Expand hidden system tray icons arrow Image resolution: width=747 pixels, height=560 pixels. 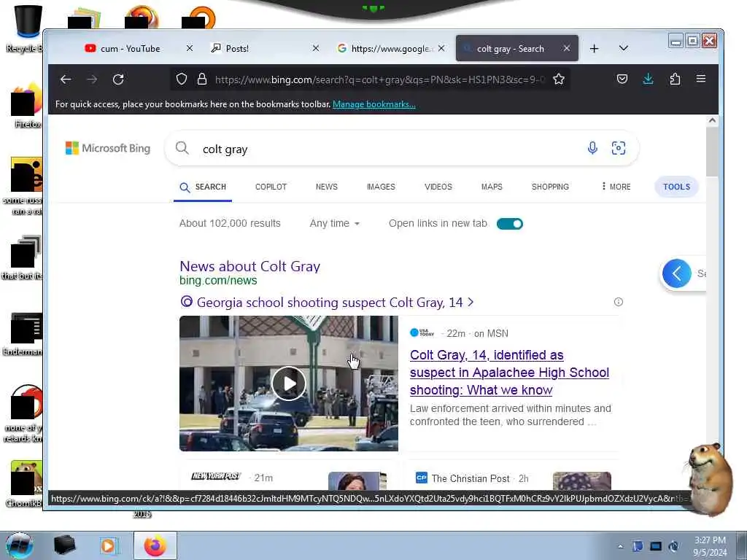(620, 546)
